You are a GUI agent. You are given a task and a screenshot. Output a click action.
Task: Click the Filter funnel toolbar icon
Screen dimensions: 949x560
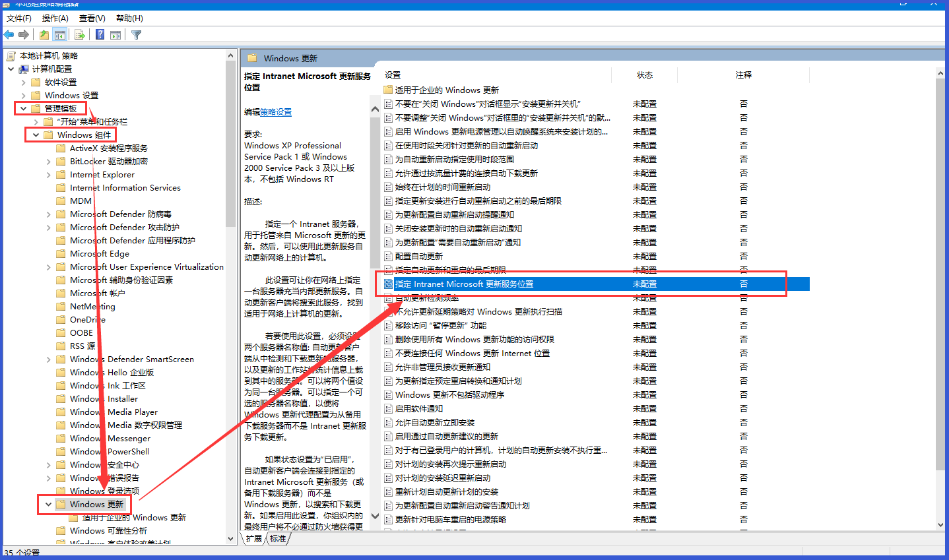[x=136, y=35]
